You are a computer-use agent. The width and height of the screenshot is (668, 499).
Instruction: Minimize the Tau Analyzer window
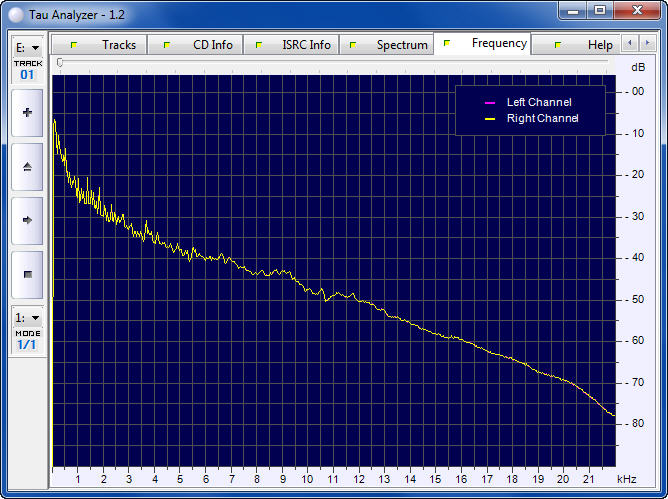pyautogui.click(x=573, y=11)
